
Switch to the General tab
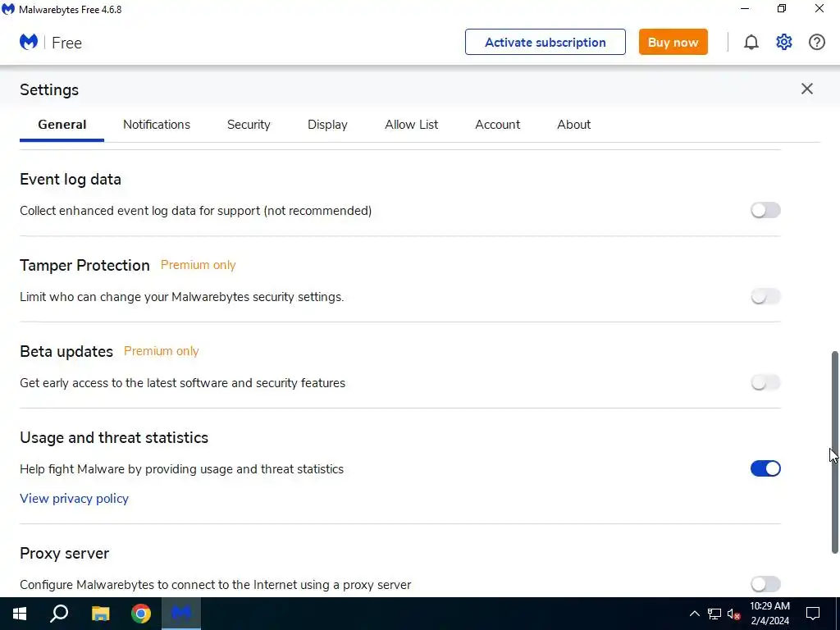62,125
